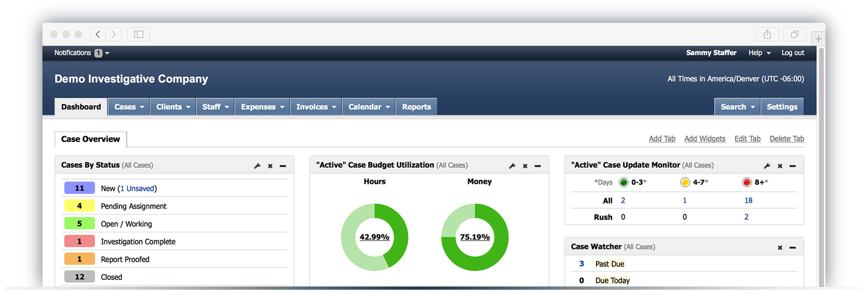868x293 pixels.
Task: Close the Case Watcher widget
Action: 780,247
